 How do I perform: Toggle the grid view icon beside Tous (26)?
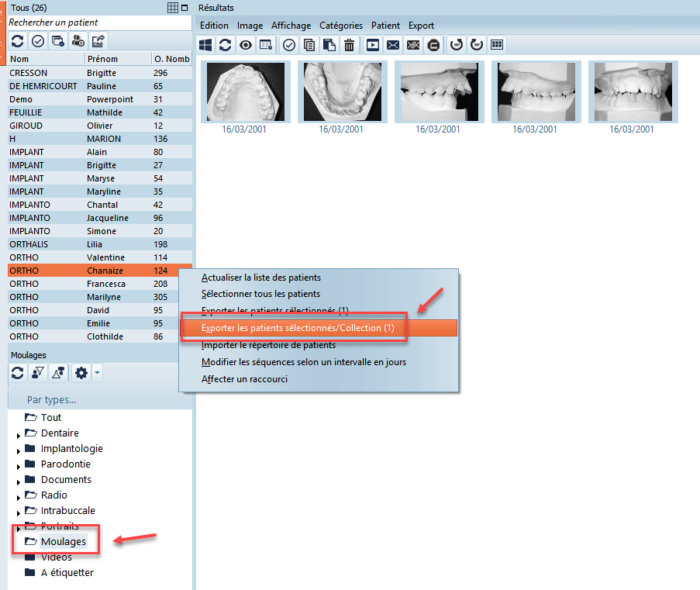click(173, 7)
